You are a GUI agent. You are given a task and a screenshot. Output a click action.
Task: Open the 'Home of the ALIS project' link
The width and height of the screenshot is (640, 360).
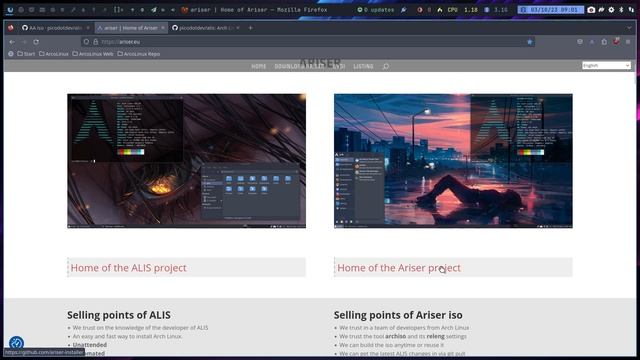[129, 268]
